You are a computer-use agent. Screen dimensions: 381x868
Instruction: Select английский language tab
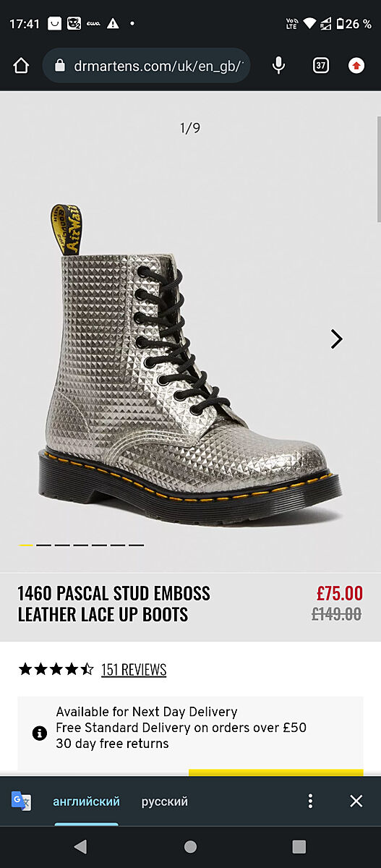point(86,801)
